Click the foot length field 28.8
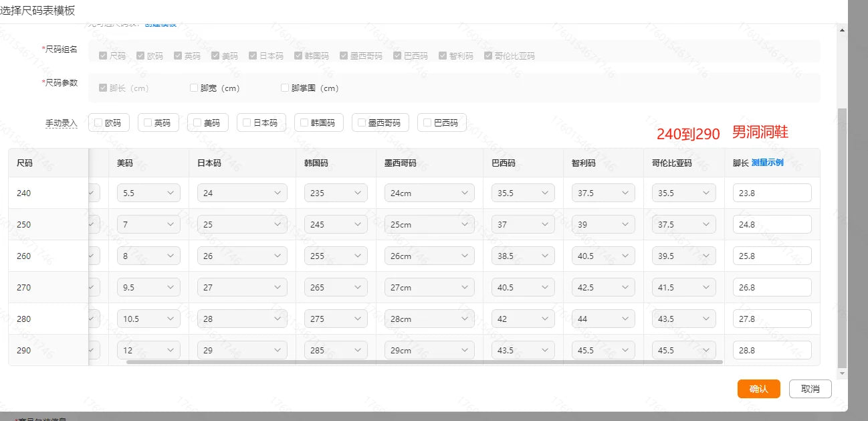The image size is (868, 421). coord(772,350)
